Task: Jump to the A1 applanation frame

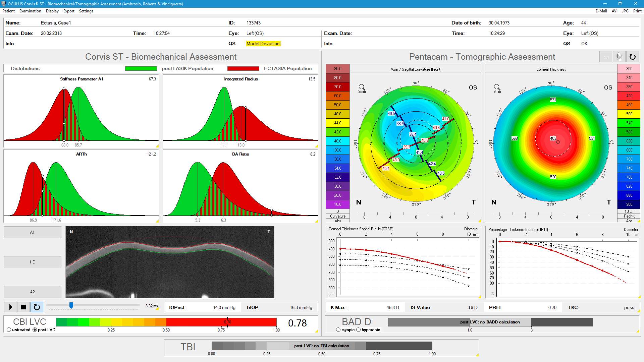Action: point(33,232)
